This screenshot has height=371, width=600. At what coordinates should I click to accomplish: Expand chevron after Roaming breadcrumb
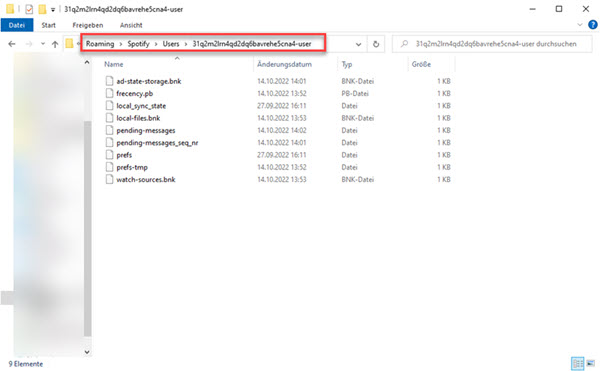(x=121, y=44)
